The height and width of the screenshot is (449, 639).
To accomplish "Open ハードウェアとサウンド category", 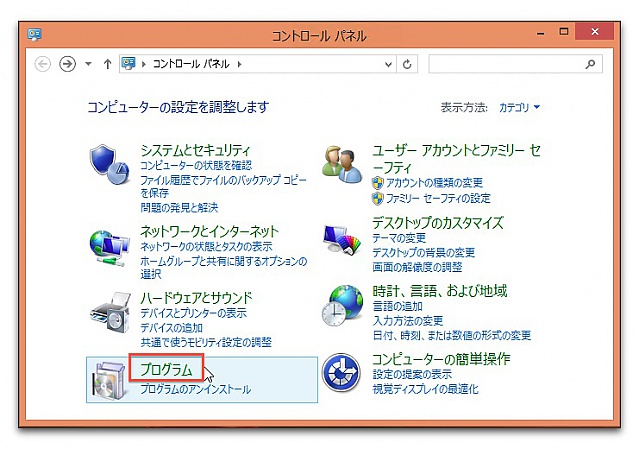I will pos(196,298).
